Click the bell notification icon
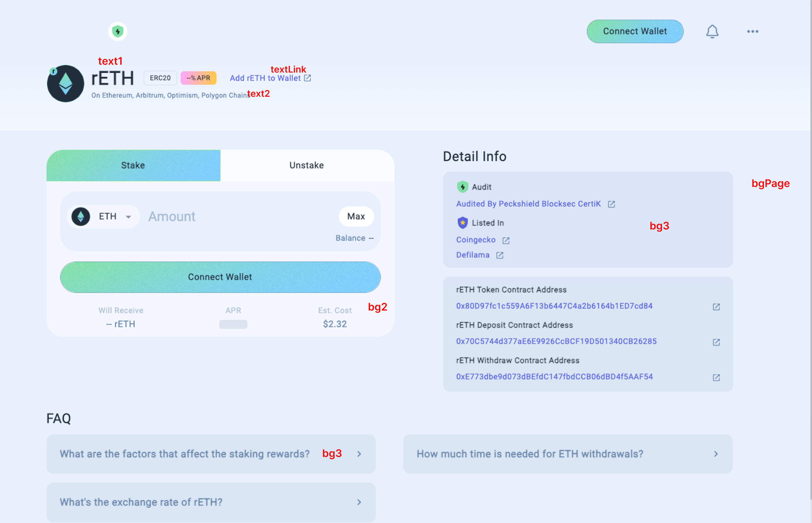Screen dimensions: 812x523 point(712,31)
